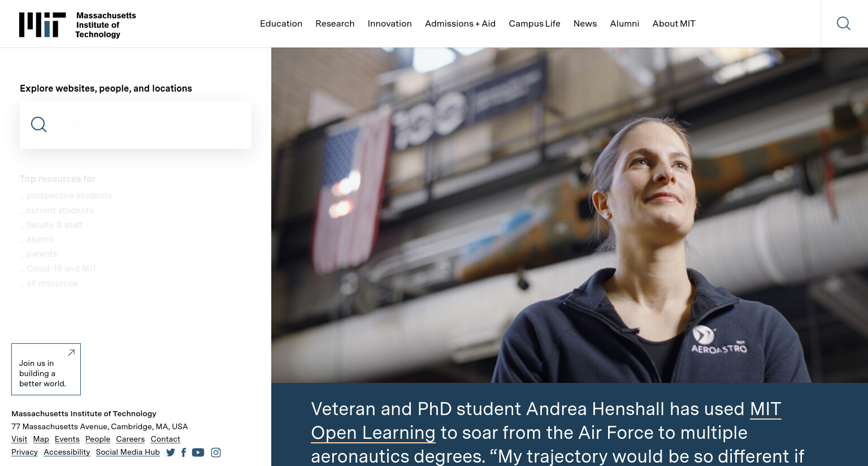Open MIT's Facebook page icon
Viewport: 868px width, 466px height.
pyautogui.click(x=184, y=452)
